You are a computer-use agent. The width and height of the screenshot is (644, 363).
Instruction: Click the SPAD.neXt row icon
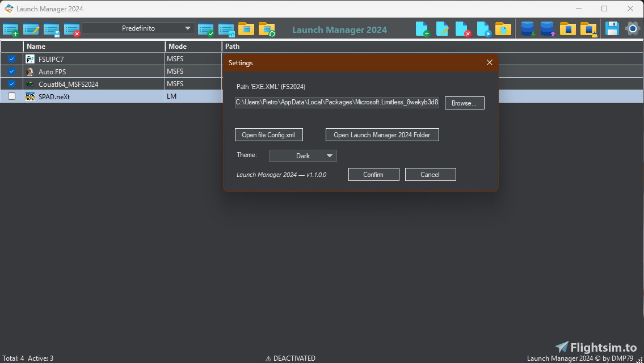click(30, 96)
